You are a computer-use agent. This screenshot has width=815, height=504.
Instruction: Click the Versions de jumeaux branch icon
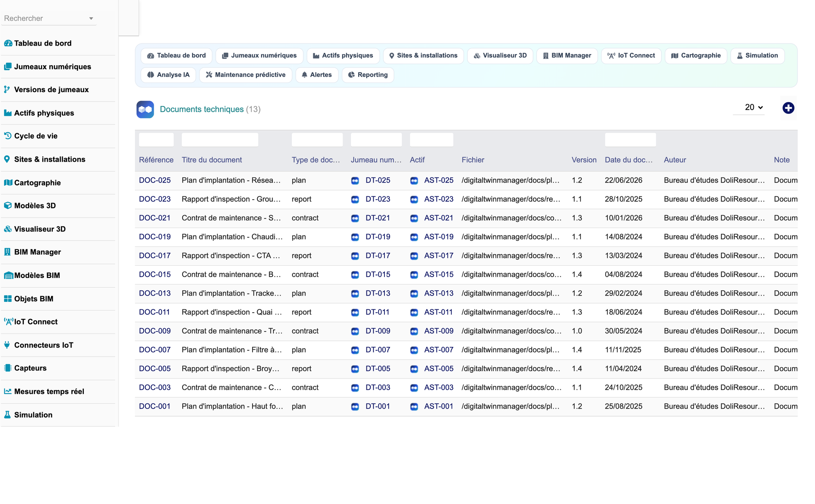(x=7, y=90)
